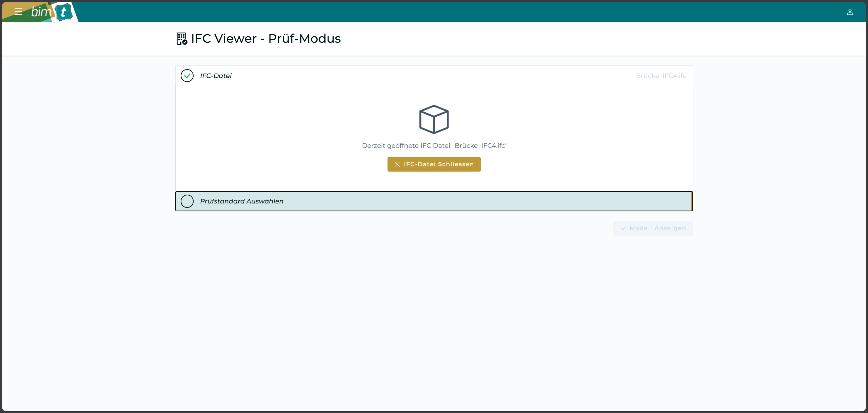The width and height of the screenshot is (868, 413).
Task: Click checkmark icon on Modell Anzeigen
Action: click(x=623, y=229)
